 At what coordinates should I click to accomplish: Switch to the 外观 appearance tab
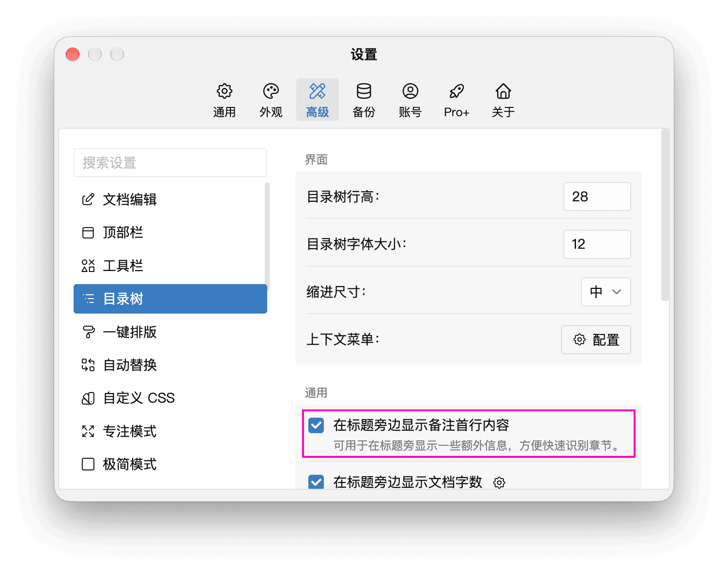coord(271,100)
